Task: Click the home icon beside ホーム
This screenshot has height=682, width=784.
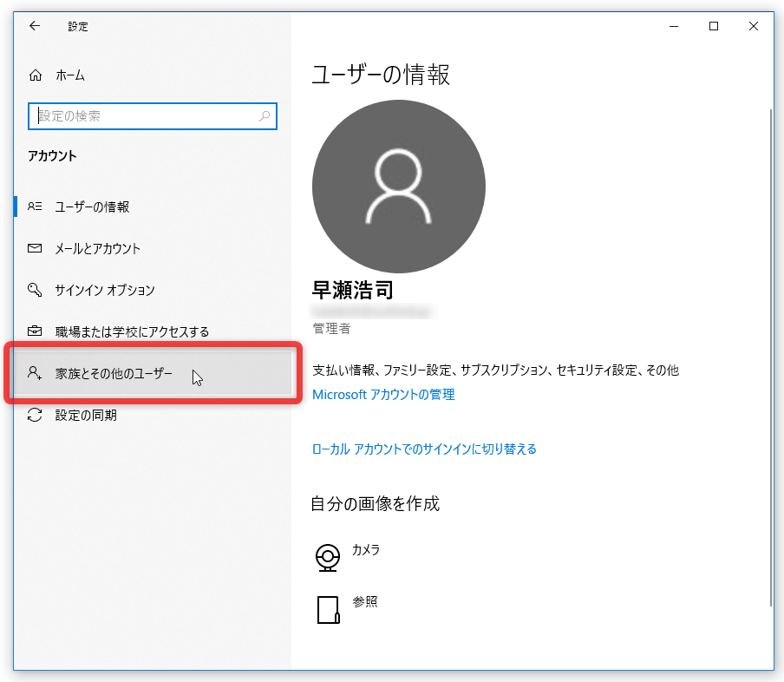Action: (x=35, y=75)
